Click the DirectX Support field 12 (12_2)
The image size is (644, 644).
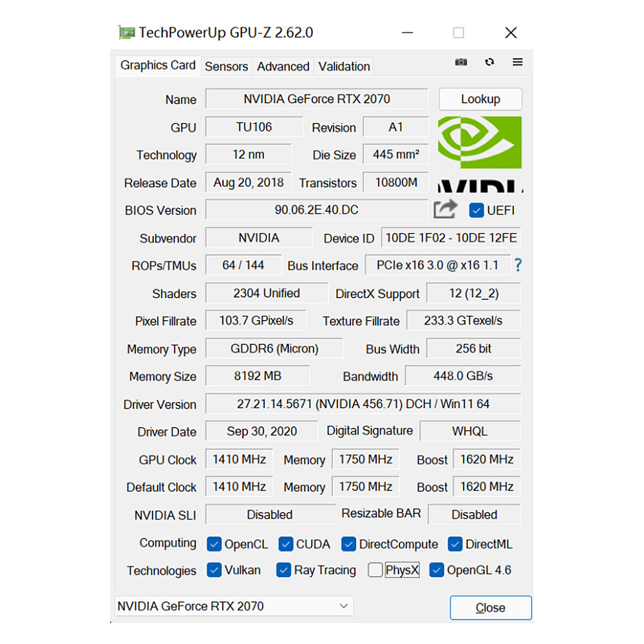474,293
